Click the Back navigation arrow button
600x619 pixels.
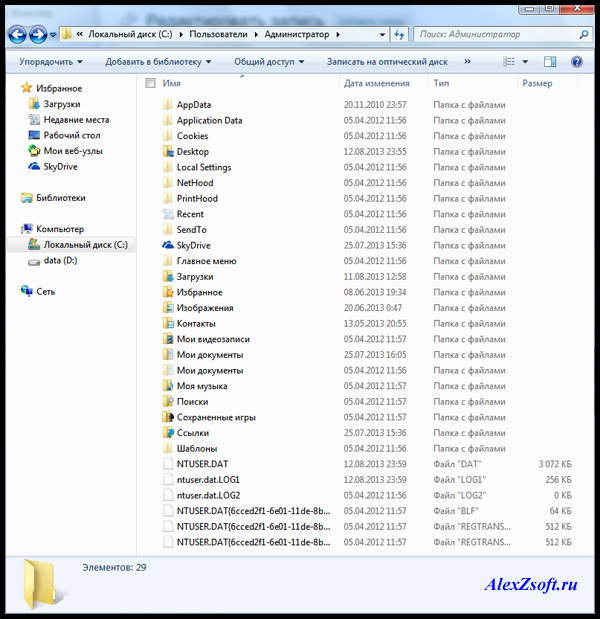17,34
